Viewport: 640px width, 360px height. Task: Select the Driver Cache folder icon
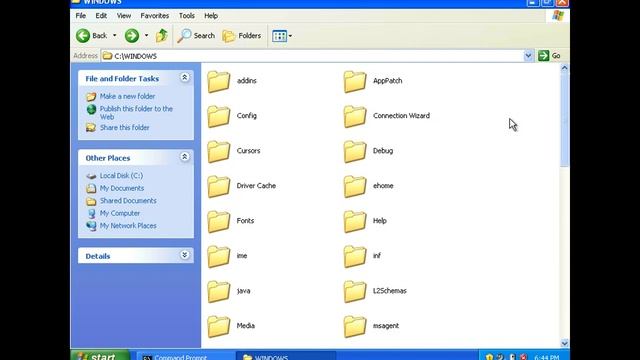click(x=219, y=187)
